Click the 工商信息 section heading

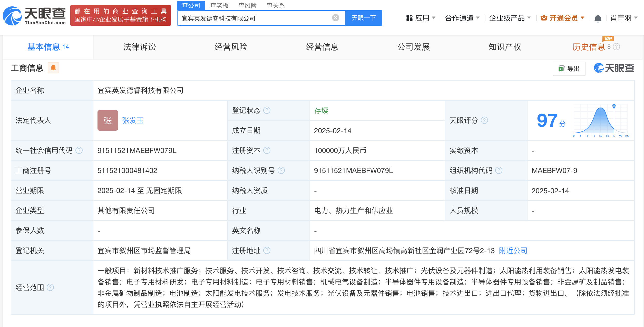[x=27, y=68]
